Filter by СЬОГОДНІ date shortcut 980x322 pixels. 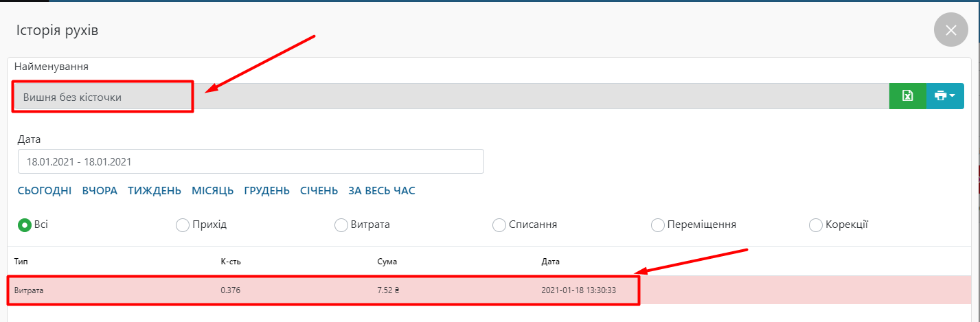[x=45, y=191]
